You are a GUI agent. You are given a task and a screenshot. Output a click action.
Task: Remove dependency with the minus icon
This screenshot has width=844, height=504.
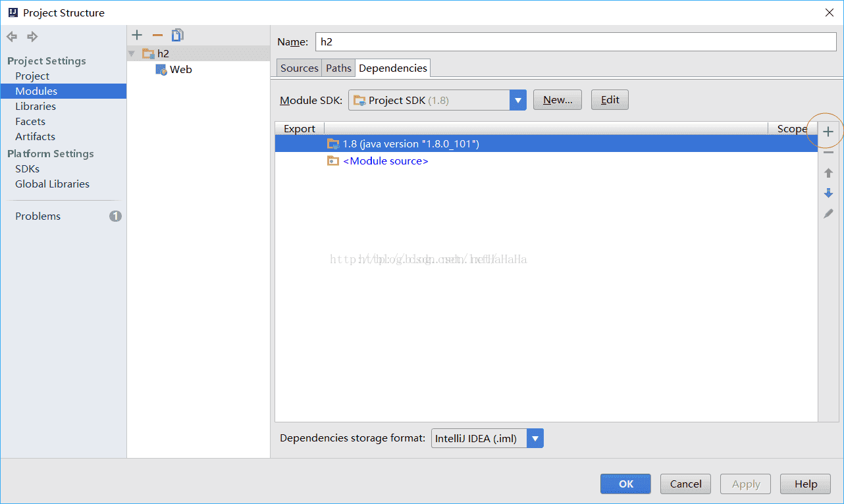828,153
